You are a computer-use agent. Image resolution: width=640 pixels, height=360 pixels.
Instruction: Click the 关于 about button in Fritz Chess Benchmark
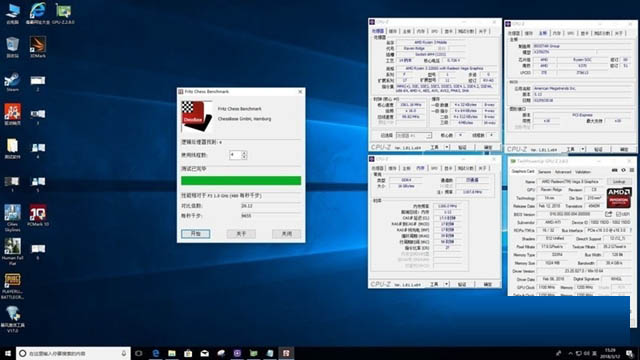point(241,233)
